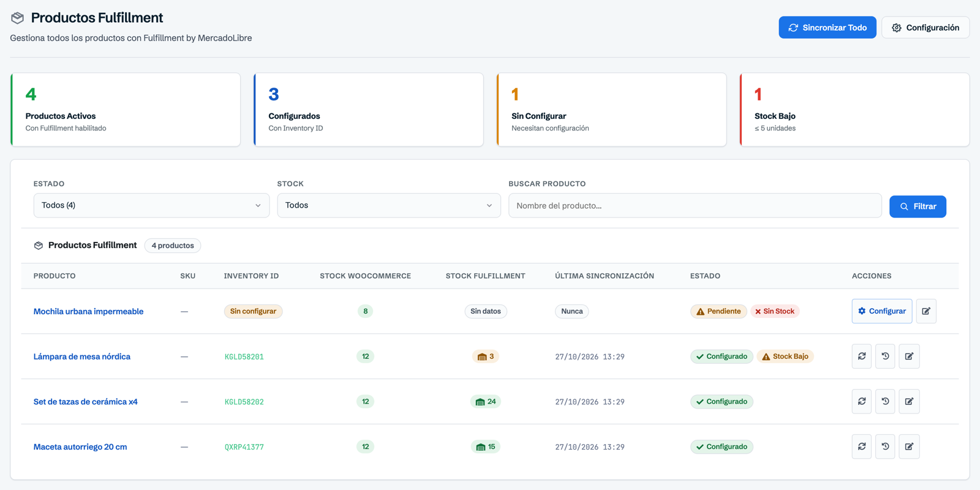The width and height of the screenshot is (980, 490).
Task: Click inventory ID QXRP41377
Action: [244, 447]
